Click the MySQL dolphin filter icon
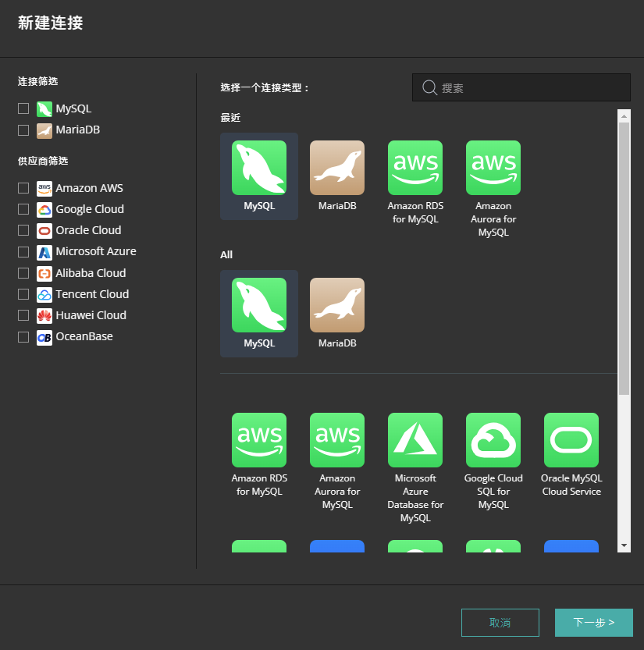Screen dimensions: 644x650 coord(44,109)
